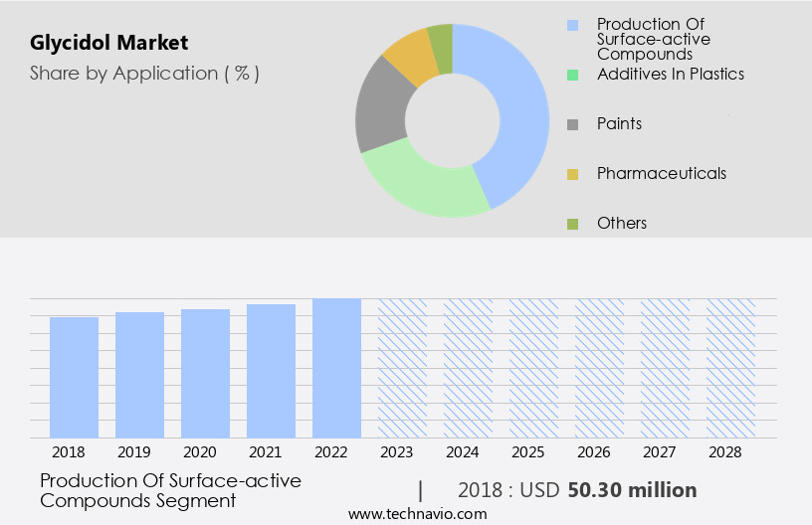The height and width of the screenshot is (525, 812).
Task: Open the www.technavio.com link
Action: tap(418, 514)
